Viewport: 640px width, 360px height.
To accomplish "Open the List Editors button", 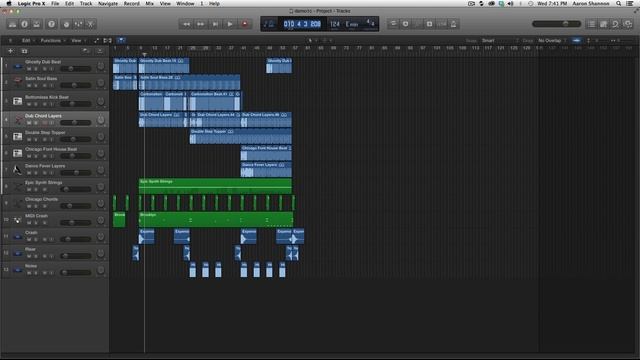I will coord(591,24).
